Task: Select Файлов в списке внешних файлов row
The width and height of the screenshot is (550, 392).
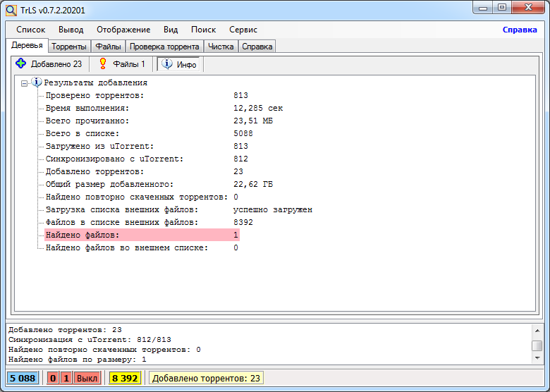Action: coord(149,222)
